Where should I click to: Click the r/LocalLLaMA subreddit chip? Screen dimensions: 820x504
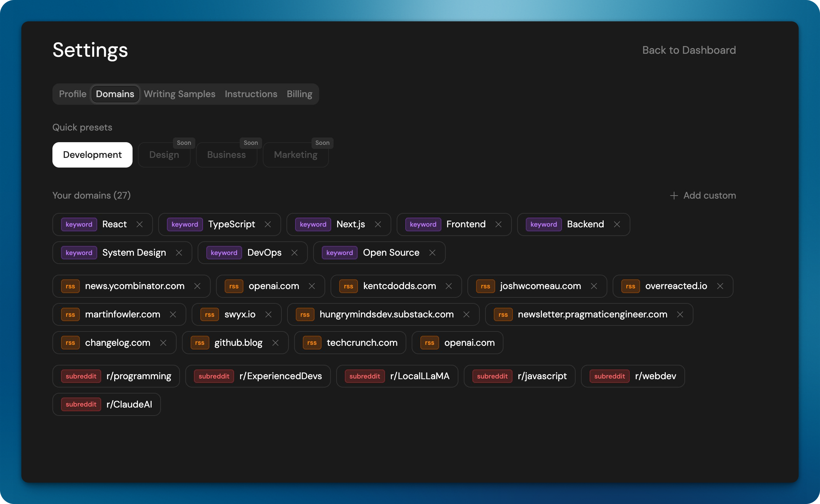pos(397,376)
